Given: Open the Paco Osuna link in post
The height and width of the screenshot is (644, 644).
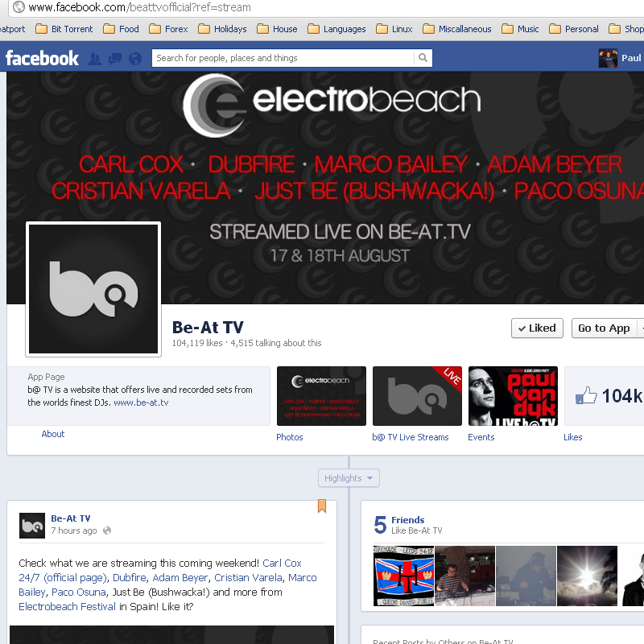Looking at the screenshot, I should (x=78, y=592).
